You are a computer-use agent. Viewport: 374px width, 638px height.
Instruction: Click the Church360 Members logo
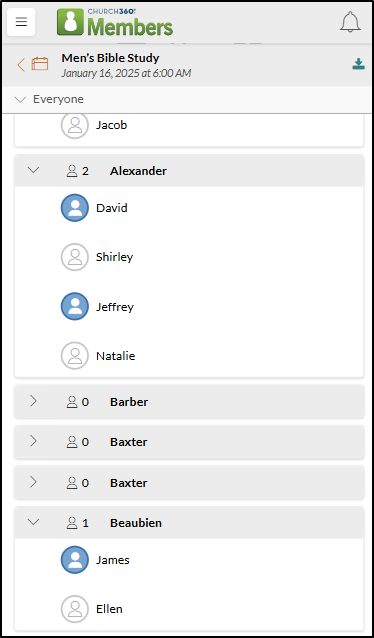[x=115, y=22]
